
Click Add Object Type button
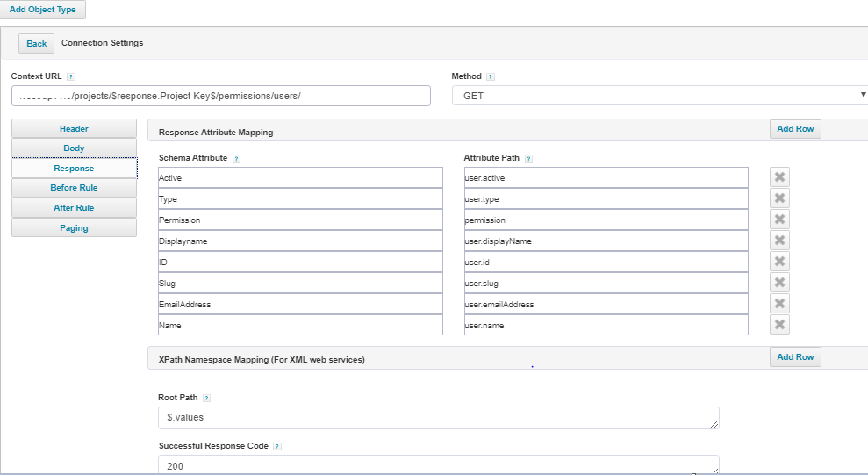coord(43,10)
